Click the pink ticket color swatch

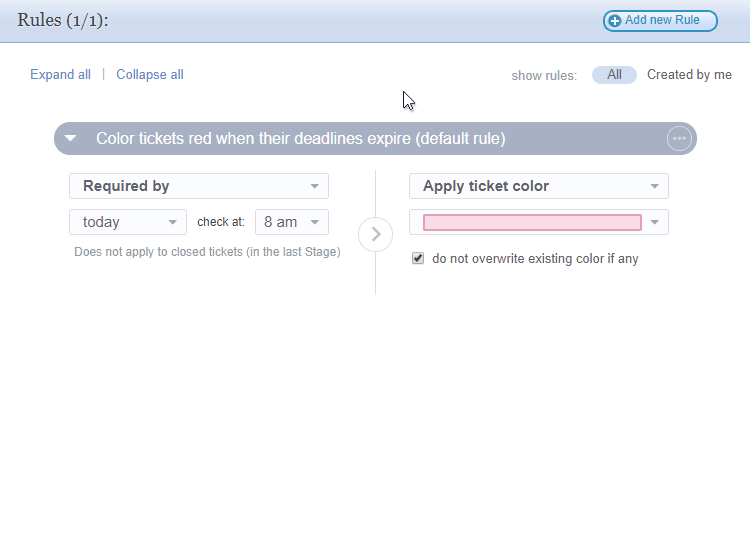coord(532,222)
